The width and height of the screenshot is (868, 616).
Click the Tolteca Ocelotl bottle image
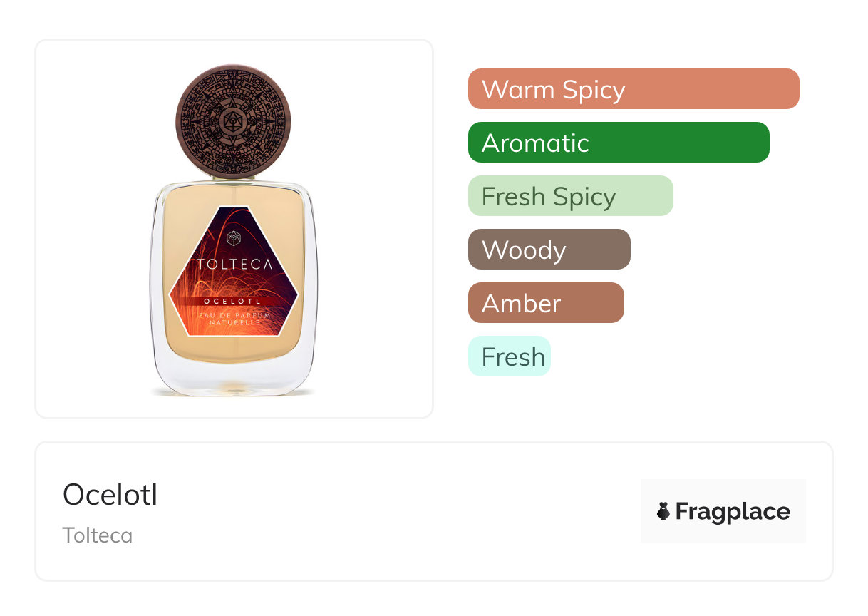(x=234, y=230)
